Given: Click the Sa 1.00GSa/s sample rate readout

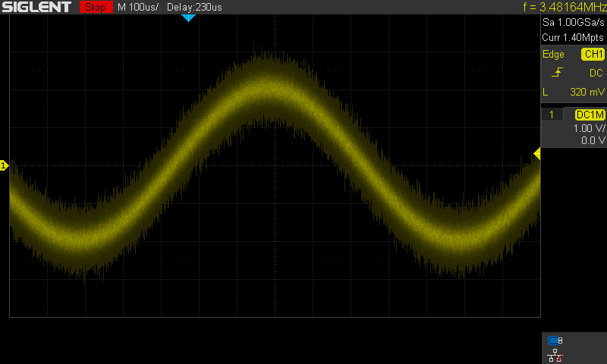Looking at the screenshot, I should click(573, 24).
